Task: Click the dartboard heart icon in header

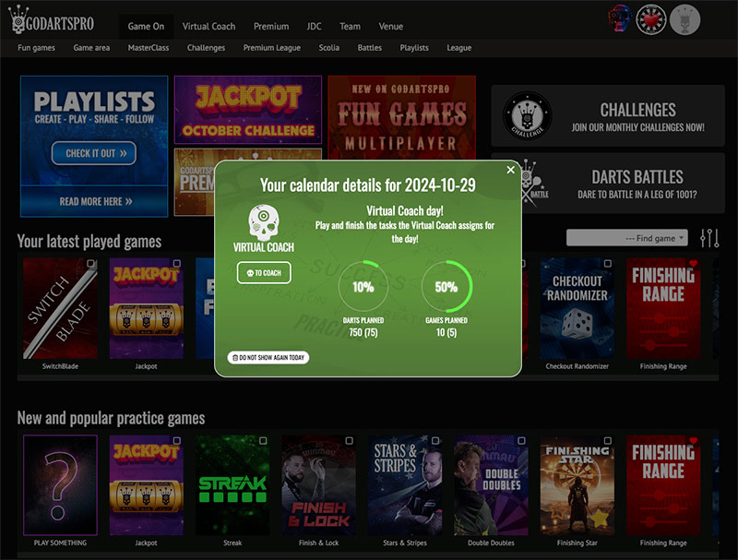Action: point(651,19)
